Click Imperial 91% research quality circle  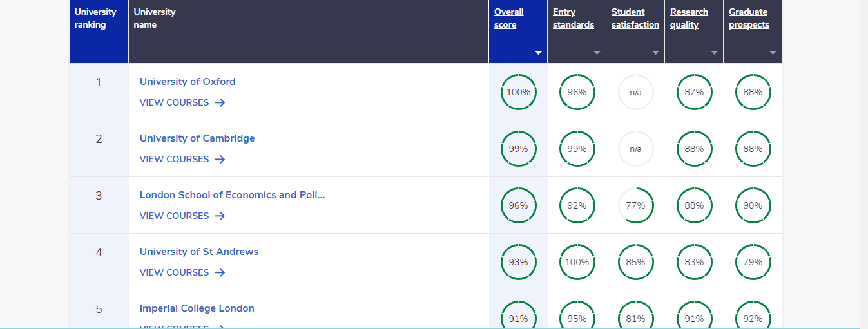pyautogui.click(x=694, y=315)
